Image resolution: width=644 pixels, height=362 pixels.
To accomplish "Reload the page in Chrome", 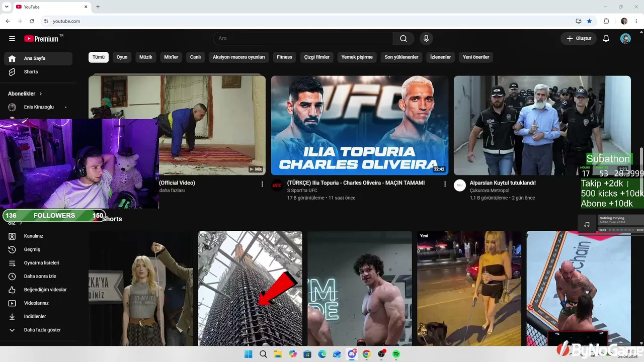I will coord(32,21).
